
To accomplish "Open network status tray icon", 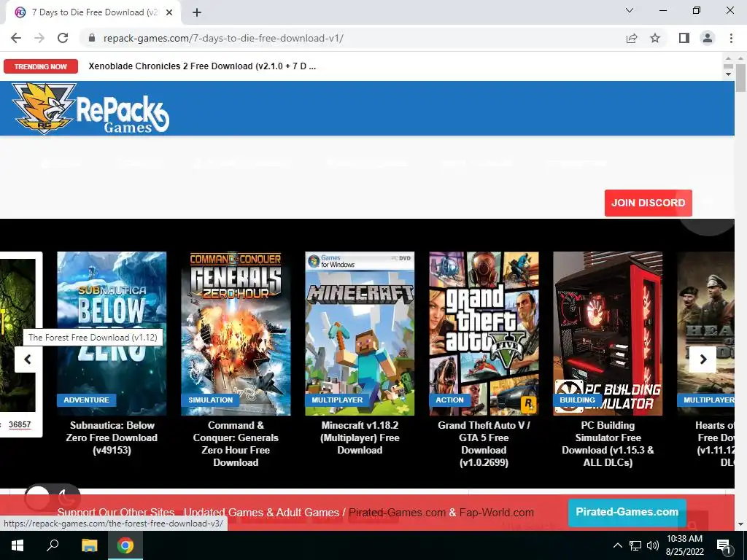I will (x=635, y=545).
